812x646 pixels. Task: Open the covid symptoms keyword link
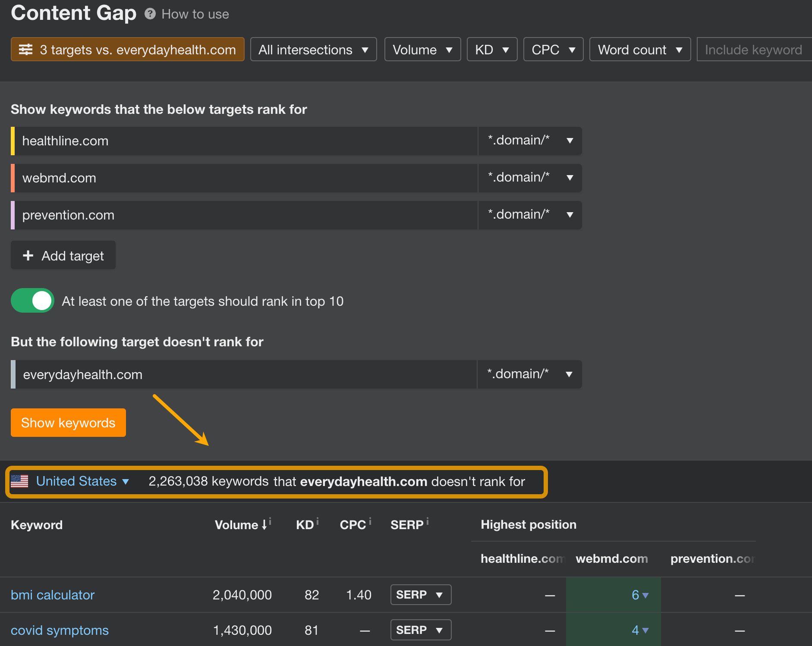point(60,630)
